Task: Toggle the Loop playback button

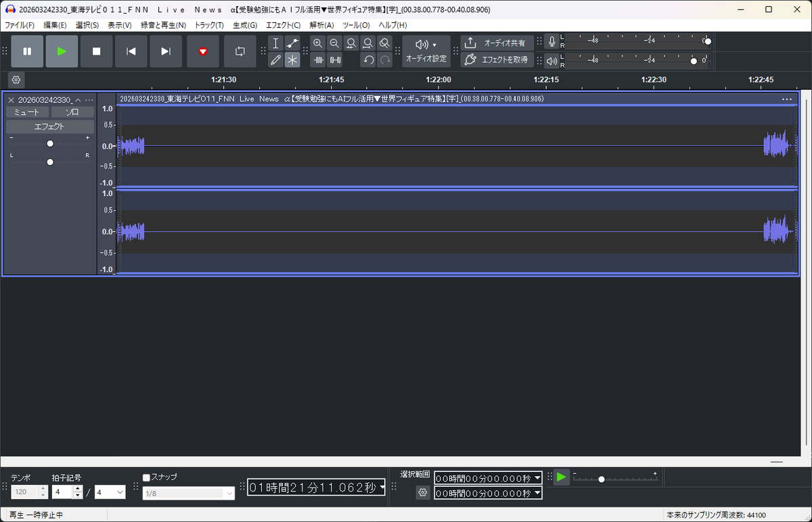Action: point(240,51)
